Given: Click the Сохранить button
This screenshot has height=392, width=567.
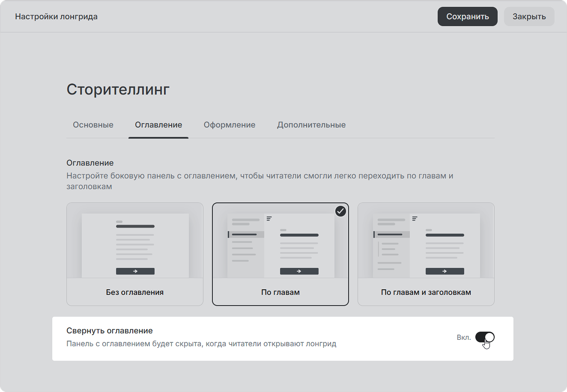Looking at the screenshot, I should pos(467,16).
